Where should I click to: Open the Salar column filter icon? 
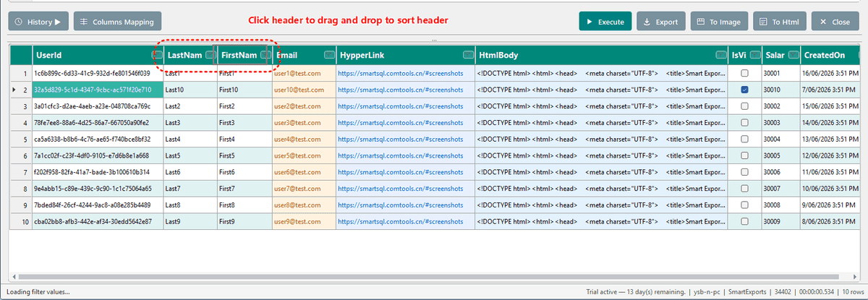click(793, 55)
